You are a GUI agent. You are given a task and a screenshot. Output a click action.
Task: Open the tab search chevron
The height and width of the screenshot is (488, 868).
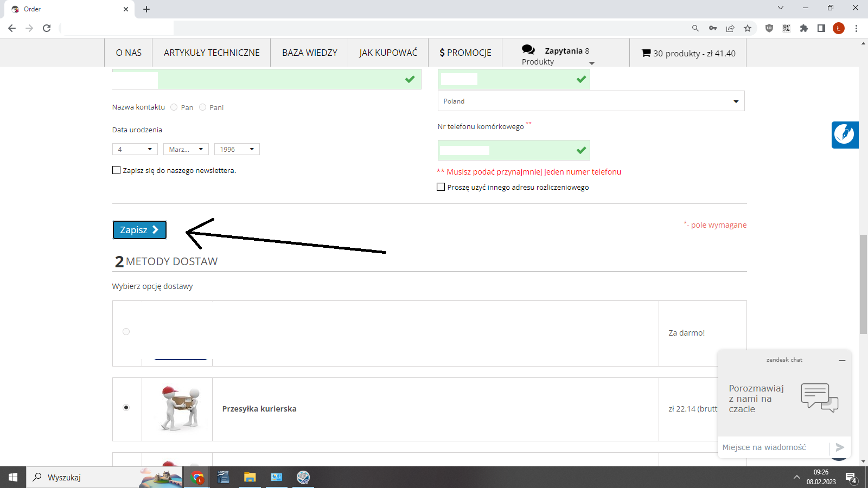781,8
